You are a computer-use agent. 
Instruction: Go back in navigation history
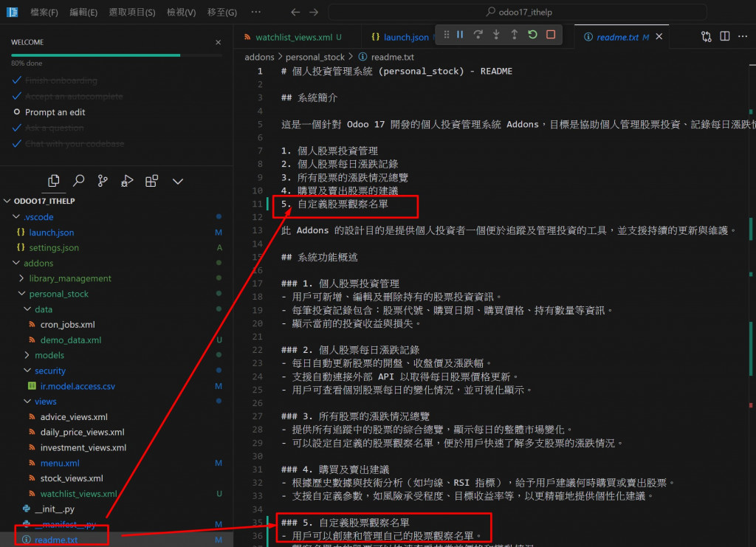295,12
